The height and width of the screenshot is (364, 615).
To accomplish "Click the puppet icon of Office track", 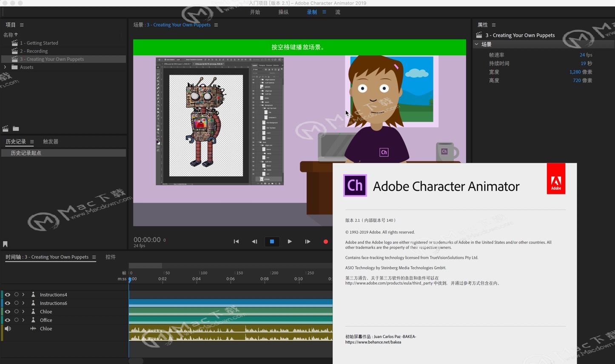I will tap(33, 320).
